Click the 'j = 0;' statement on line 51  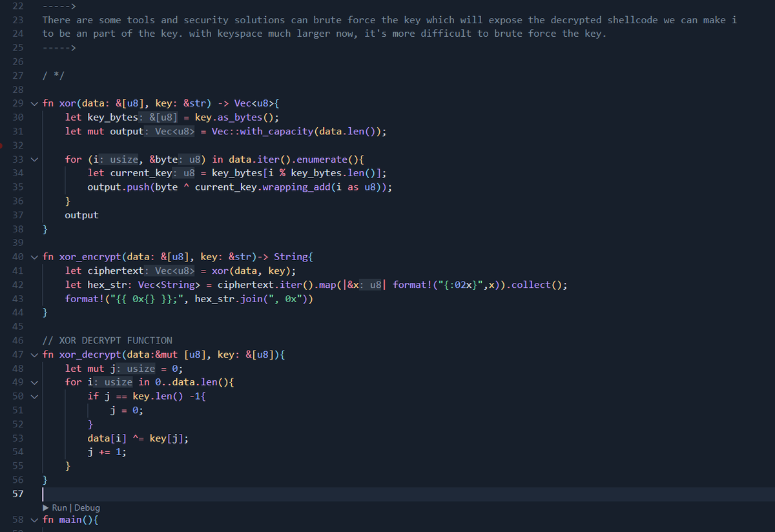(x=127, y=411)
